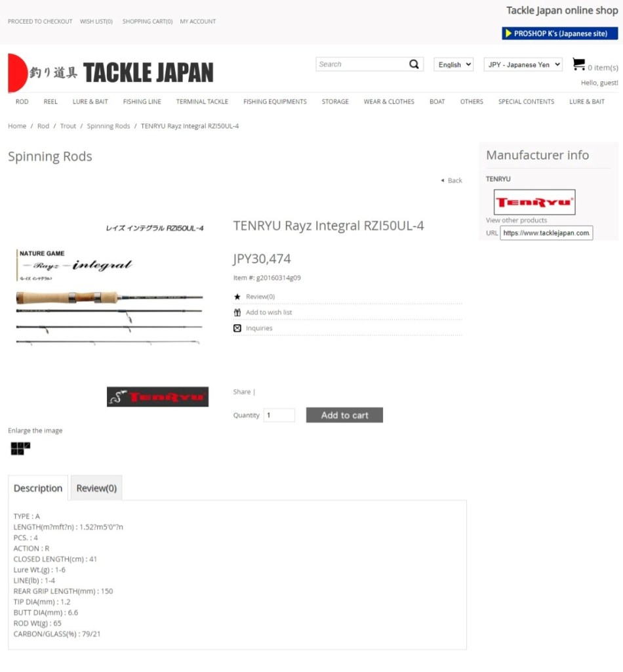Click the Quantity input field
Image resolution: width=623 pixels, height=672 pixels.
click(279, 415)
